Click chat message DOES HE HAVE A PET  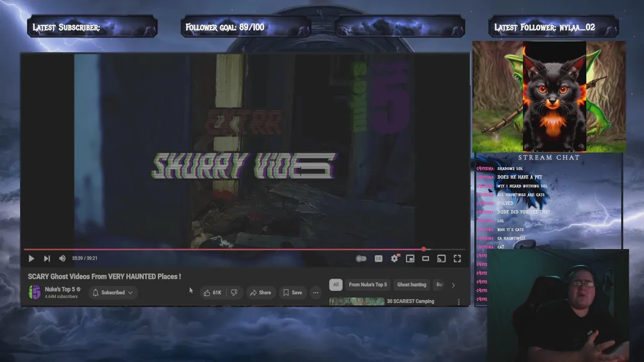tap(520, 177)
